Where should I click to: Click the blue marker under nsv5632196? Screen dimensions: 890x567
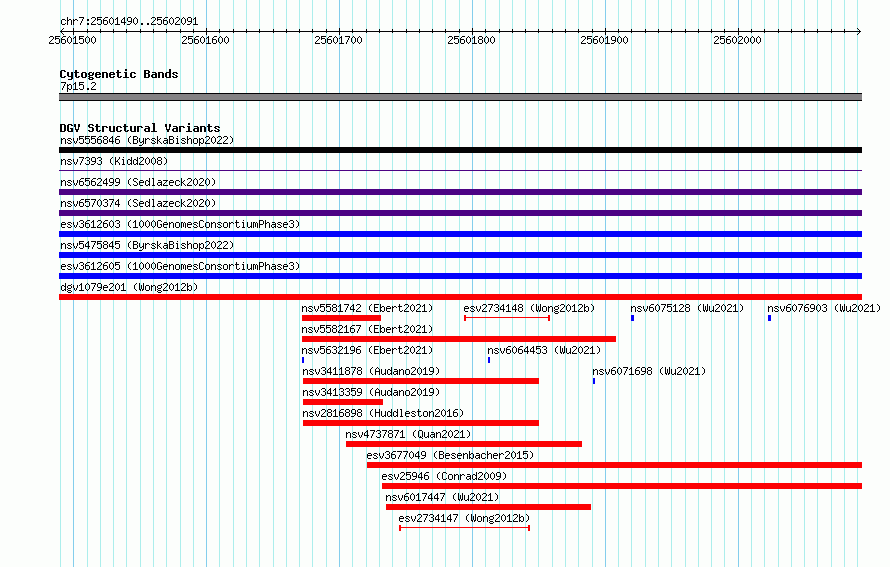click(303, 360)
